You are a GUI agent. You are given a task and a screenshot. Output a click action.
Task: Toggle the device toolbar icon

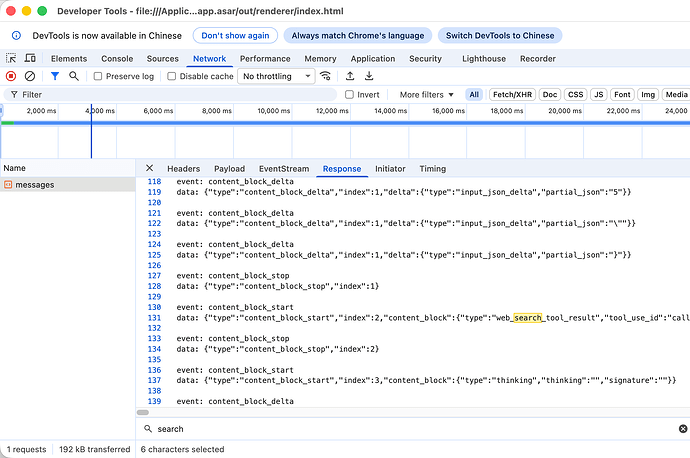point(30,58)
